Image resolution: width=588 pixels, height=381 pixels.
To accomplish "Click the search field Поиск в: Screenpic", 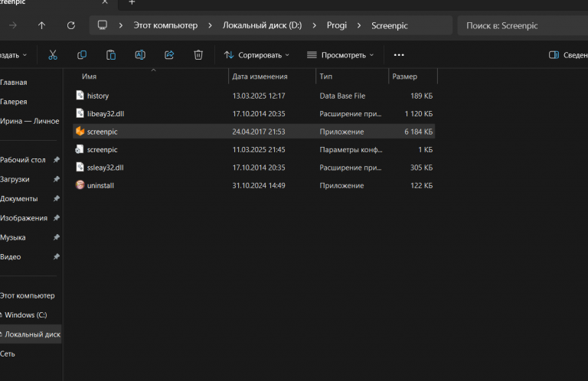I will click(523, 25).
